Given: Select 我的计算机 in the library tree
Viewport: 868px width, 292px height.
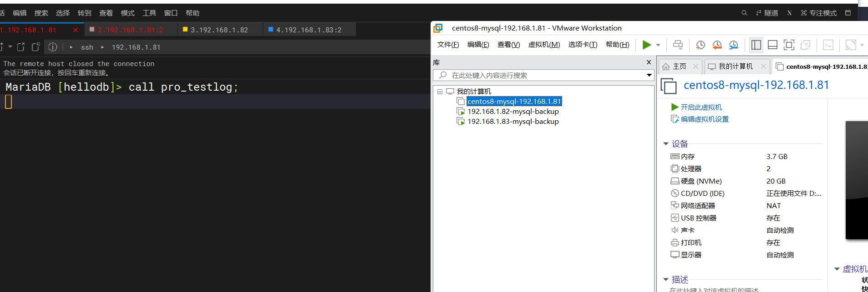Looking at the screenshot, I should click(474, 92).
